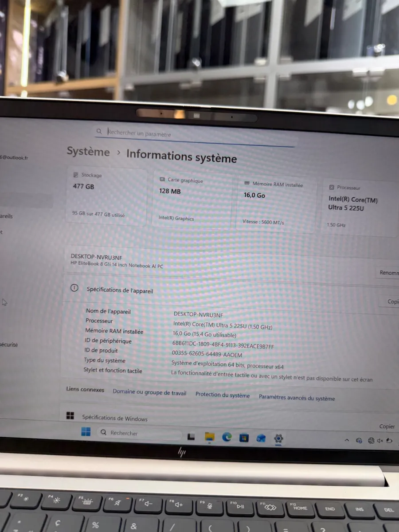Viewport: 399px width, 532px height.
Task: Select the ID de périphérique value
Action: [223, 345]
